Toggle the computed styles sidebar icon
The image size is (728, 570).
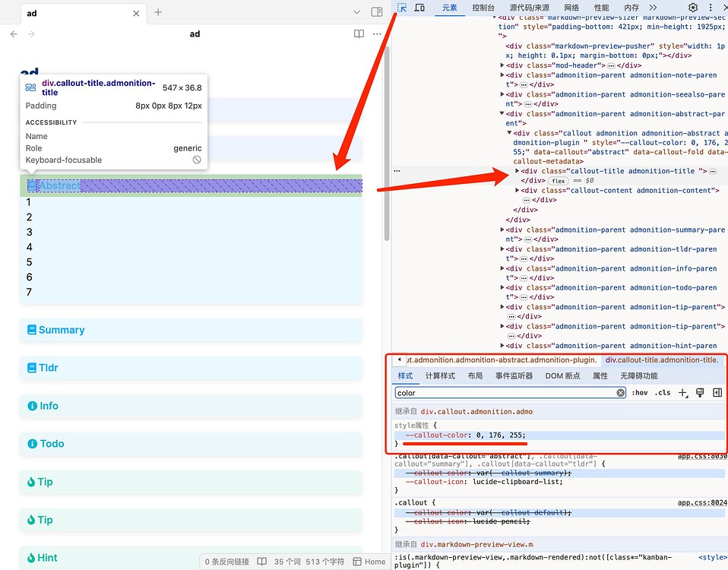point(717,393)
